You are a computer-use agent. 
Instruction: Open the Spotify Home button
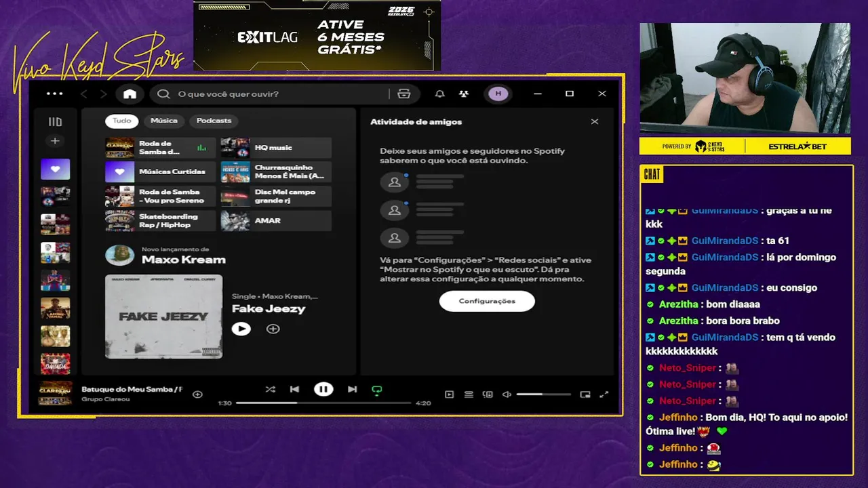coord(130,94)
